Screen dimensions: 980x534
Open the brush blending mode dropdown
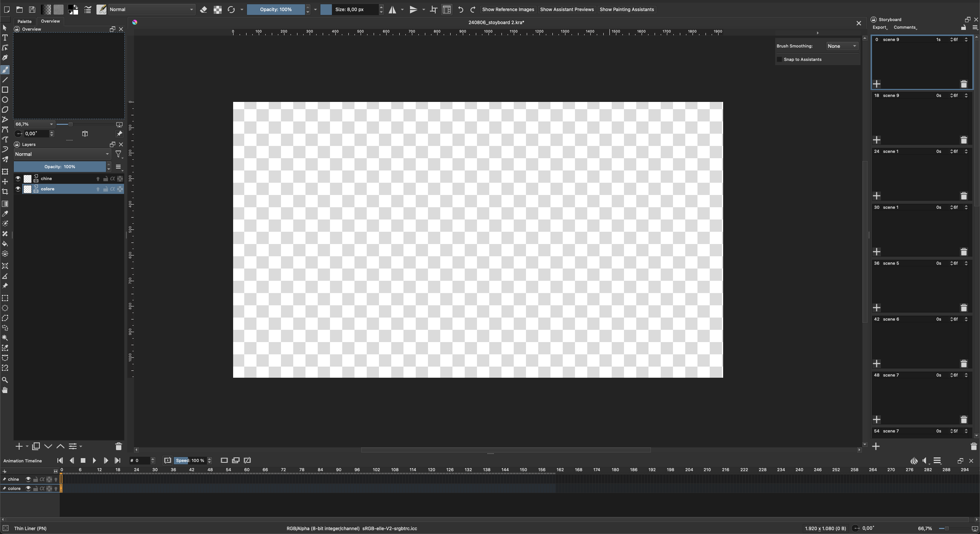coord(152,10)
